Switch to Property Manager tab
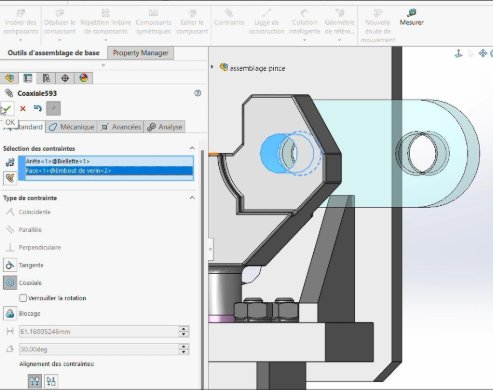This screenshot has height=390, width=493. click(140, 53)
